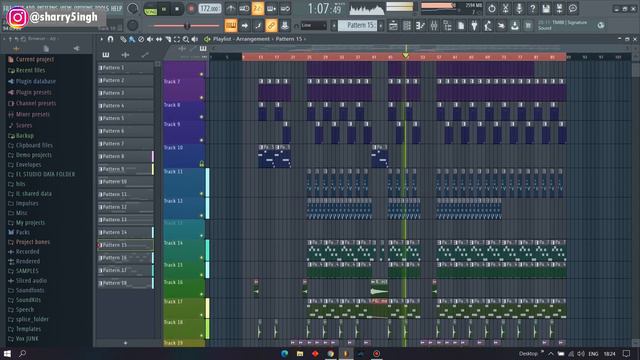Screen dimensions: 640x360
Task: Adjust the master pitch horizontal slider
Action: (x=187, y=26)
